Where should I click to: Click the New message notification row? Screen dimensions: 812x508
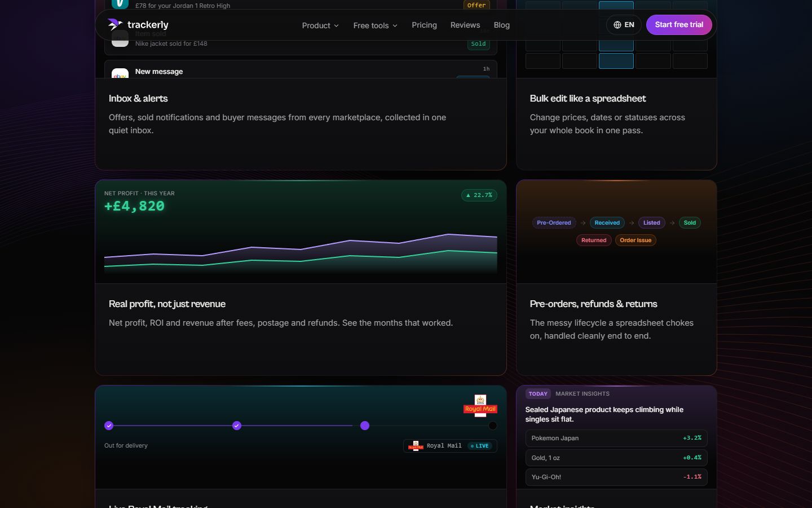[x=301, y=69]
